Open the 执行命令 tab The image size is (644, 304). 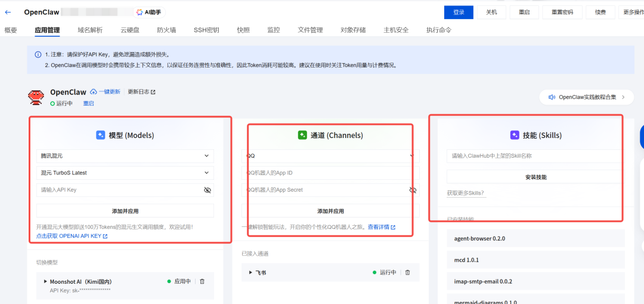[x=439, y=30]
